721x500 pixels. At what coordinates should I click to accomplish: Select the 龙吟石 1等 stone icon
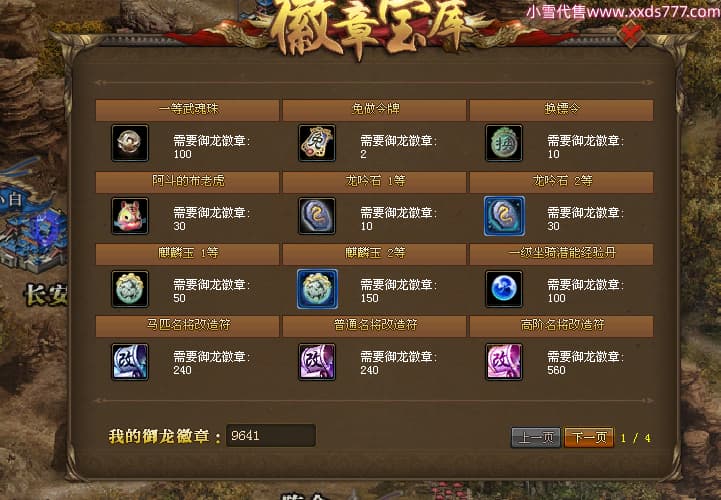pos(317,216)
